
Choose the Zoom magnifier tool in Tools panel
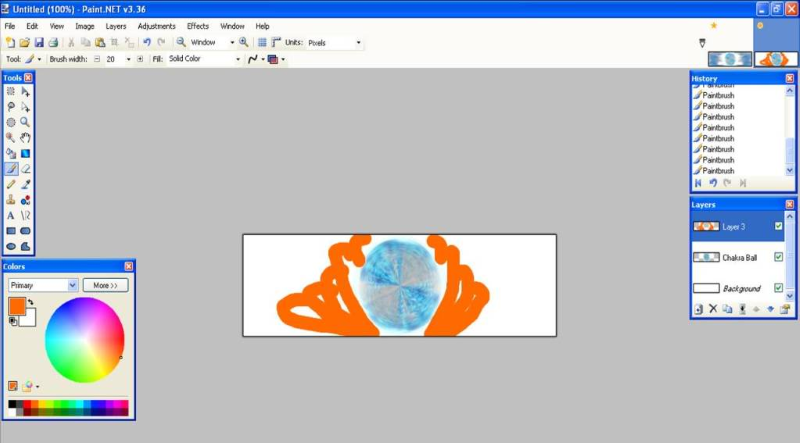pos(26,122)
